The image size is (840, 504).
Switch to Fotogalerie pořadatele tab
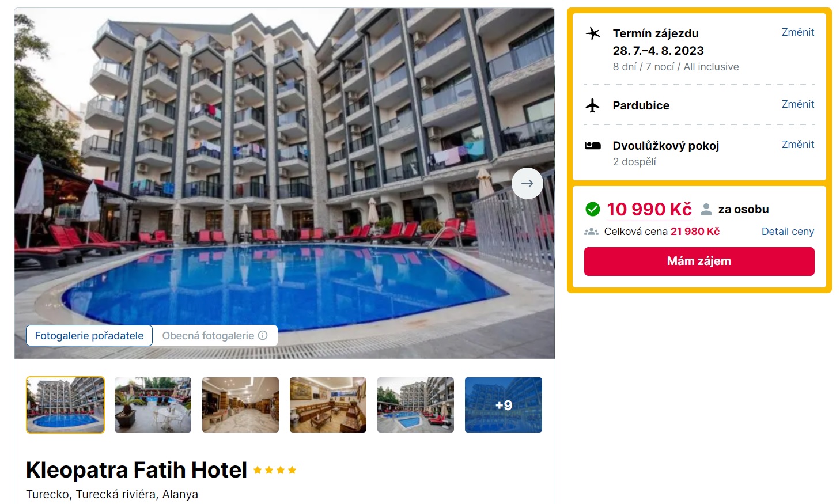[89, 336]
